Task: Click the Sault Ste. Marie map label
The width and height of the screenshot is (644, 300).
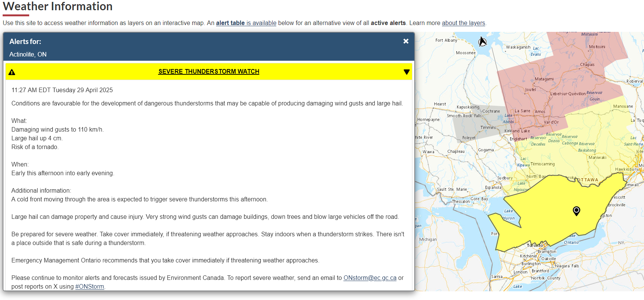Action: (x=452, y=189)
